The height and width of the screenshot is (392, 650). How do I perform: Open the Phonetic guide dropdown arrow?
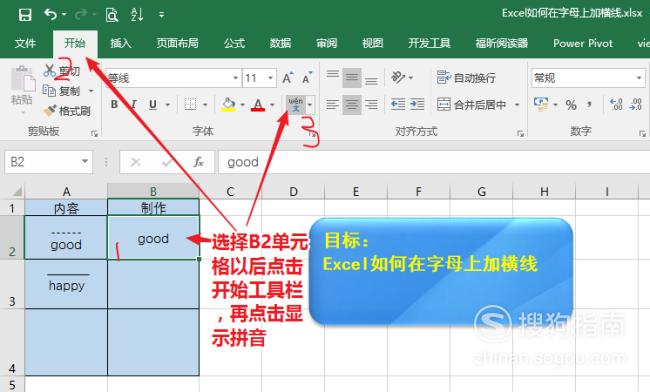(x=310, y=105)
